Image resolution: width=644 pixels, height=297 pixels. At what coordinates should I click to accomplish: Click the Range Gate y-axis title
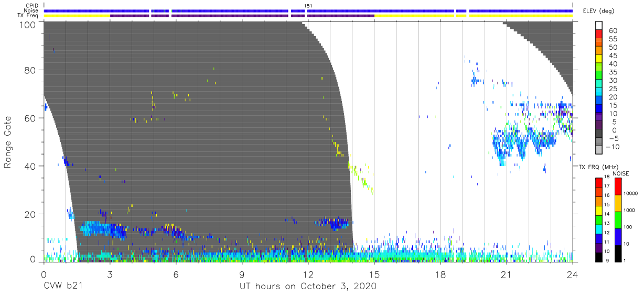pos(8,142)
